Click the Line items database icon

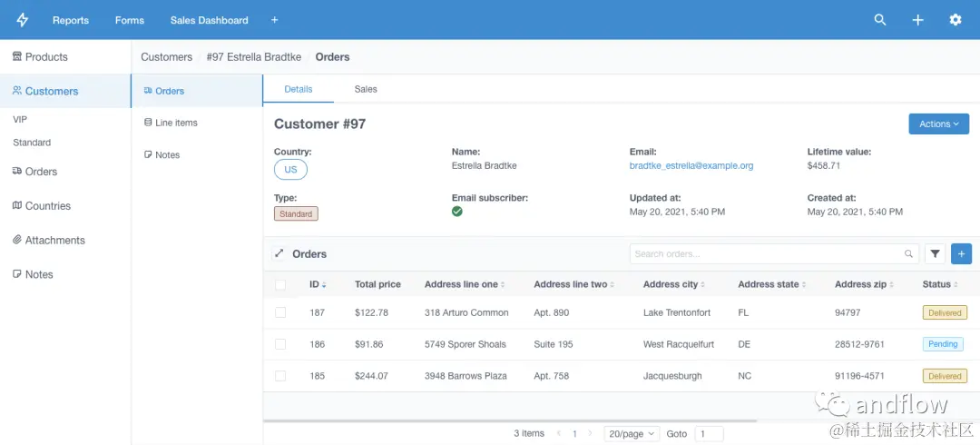coord(148,123)
